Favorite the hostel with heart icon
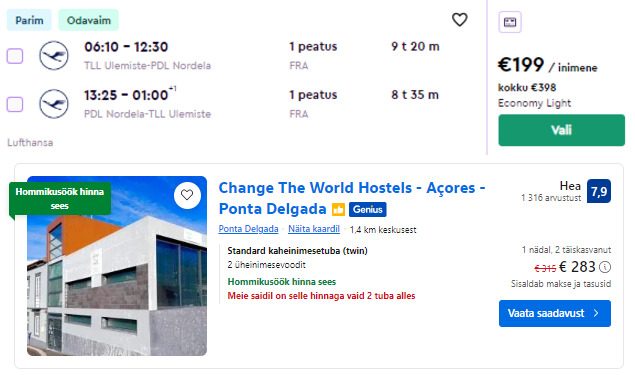This screenshot has height=379, width=635. 187,195
